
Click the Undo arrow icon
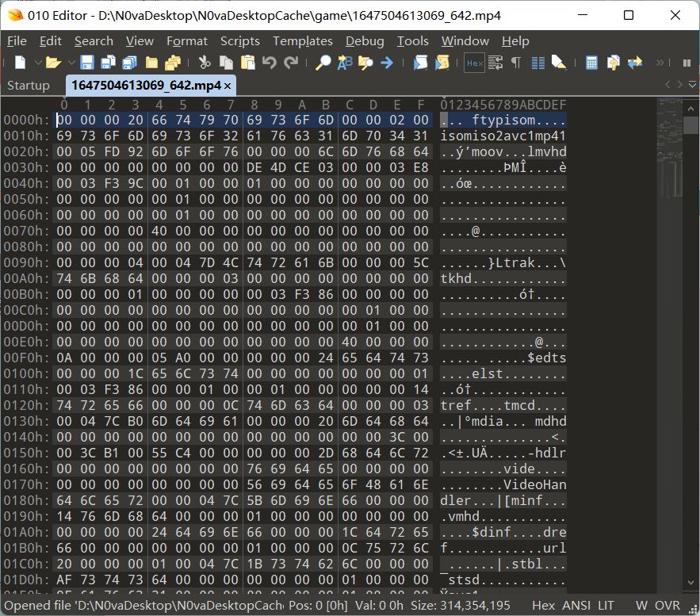point(269,63)
